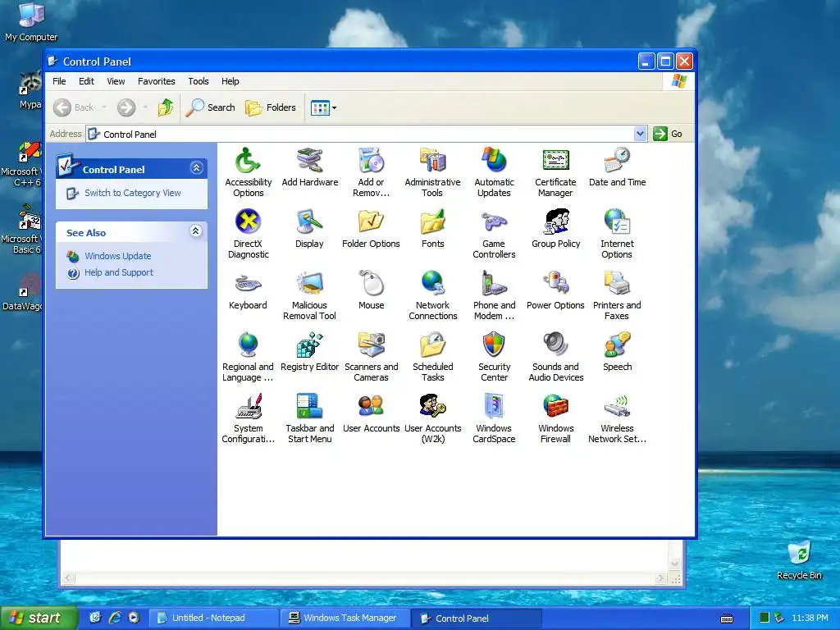Launch Registry Editor icon

click(x=309, y=351)
